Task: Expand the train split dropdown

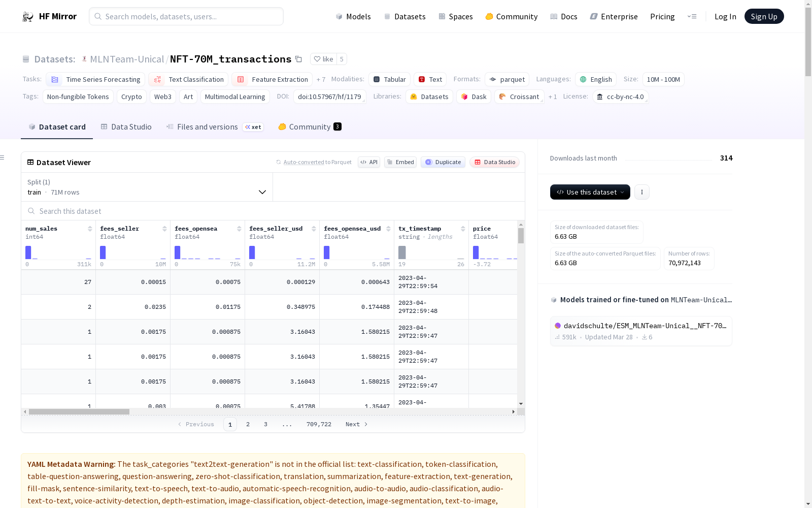Action: click(147, 187)
